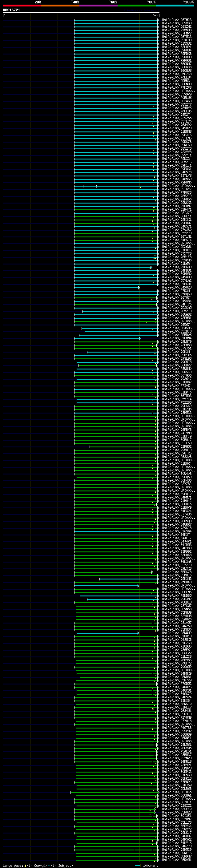
Task: Select hit label UniRef100_A0ELU6
Action: [x=177, y=98]
